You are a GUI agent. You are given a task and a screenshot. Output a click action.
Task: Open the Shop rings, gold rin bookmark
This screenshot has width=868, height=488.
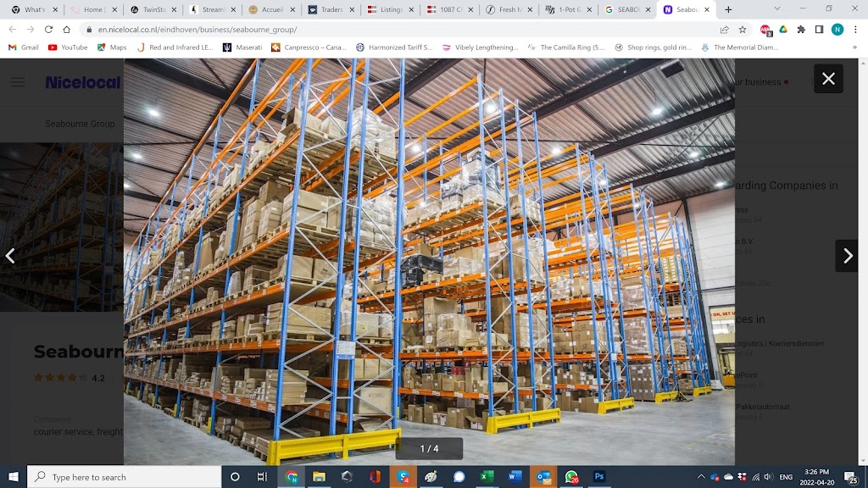click(x=654, y=47)
